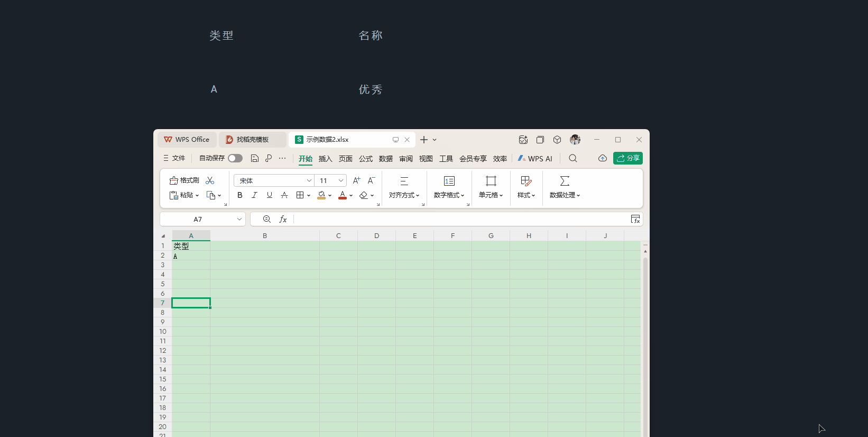Open the font size 11 dropdown
Image resolution: width=868 pixels, height=437 pixels.
tap(340, 180)
